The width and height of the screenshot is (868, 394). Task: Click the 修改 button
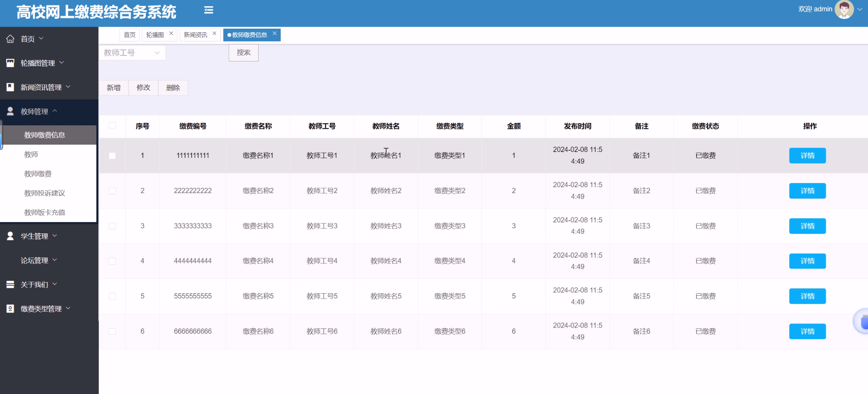click(143, 88)
